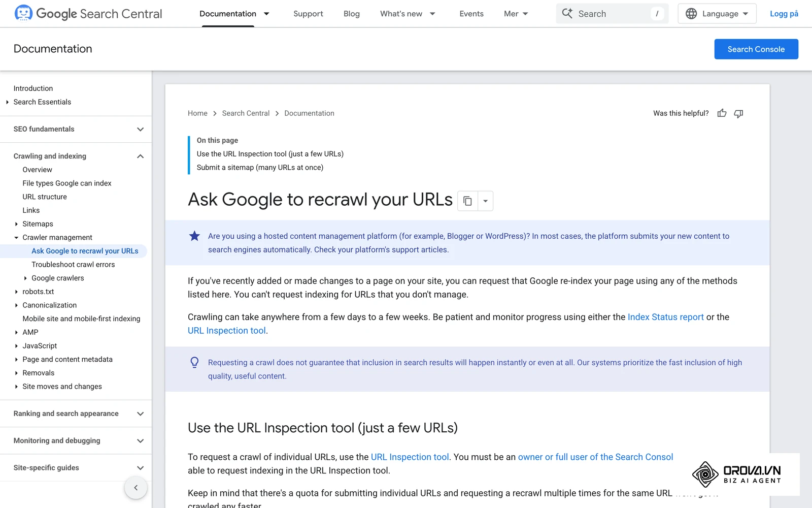Open dropdown arrow next to copy page
This screenshot has width=812, height=508.
485,201
